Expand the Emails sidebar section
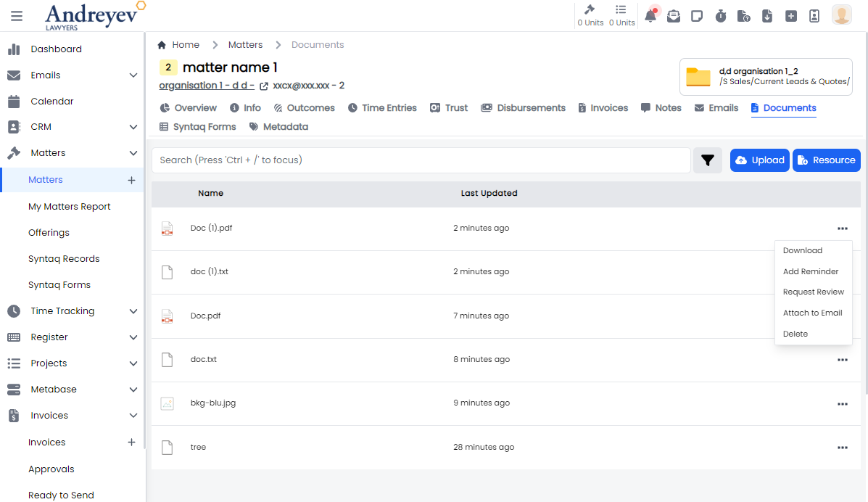The width and height of the screenshot is (868, 502). click(x=133, y=75)
